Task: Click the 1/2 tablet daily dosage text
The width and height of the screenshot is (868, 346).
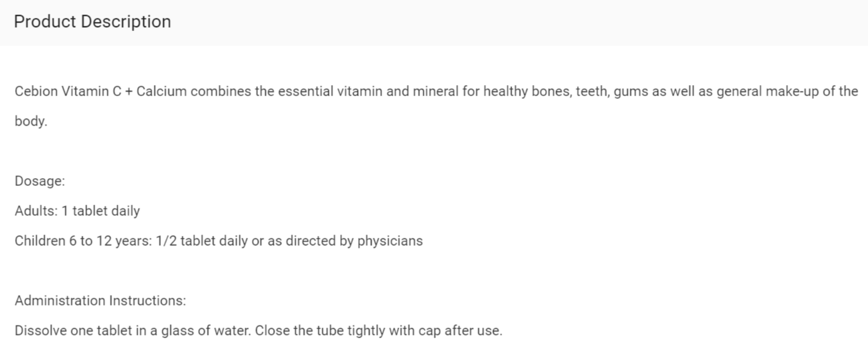Action: (x=202, y=241)
